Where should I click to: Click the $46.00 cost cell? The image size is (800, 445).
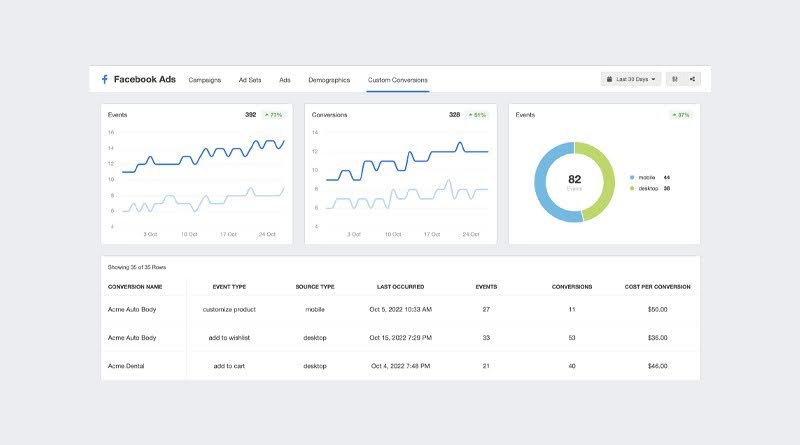tap(657, 366)
